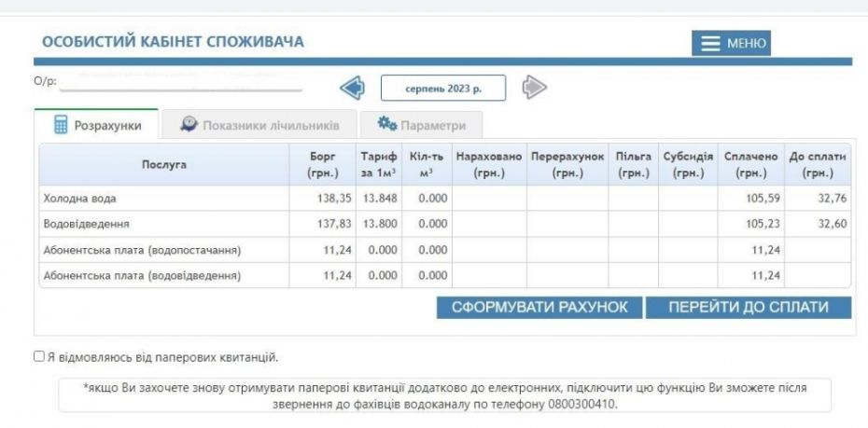Open the серпень 2023 р. period selector
868x428 pixels.
pos(442,88)
